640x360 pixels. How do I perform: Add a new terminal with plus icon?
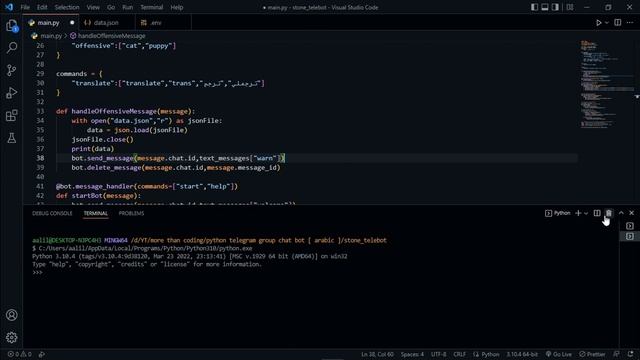(x=578, y=213)
